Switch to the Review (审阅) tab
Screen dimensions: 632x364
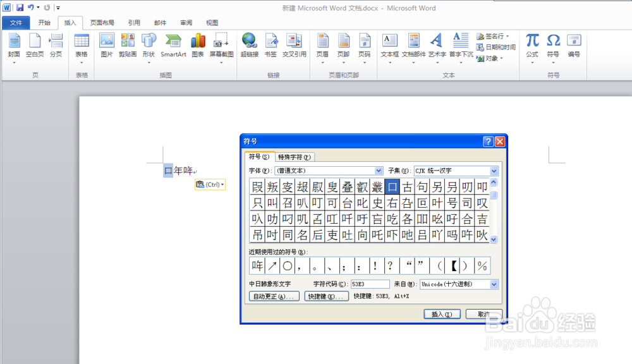coord(186,23)
